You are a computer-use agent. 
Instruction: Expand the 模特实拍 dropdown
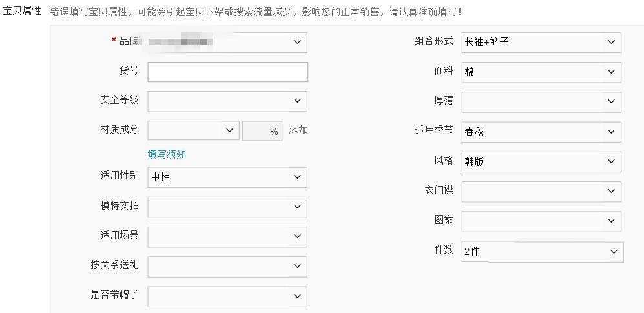click(227, 207)
